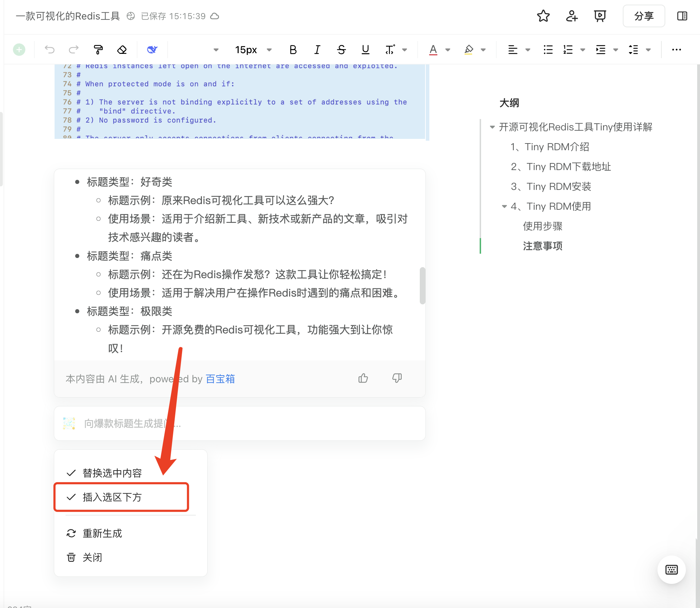The width and height of the screenshot is (700, 608).
Task: Click the font color A swatch
Action: click(x=433, y=50)
